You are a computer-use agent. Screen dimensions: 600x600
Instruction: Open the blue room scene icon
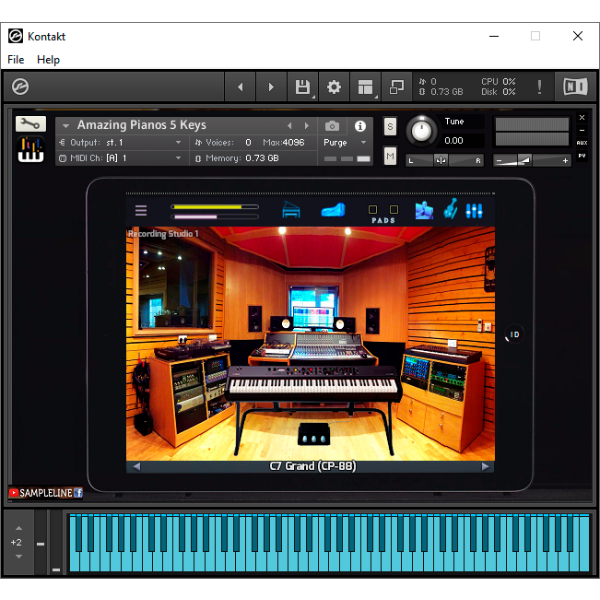pyautogui.click(x=424, y=210)
